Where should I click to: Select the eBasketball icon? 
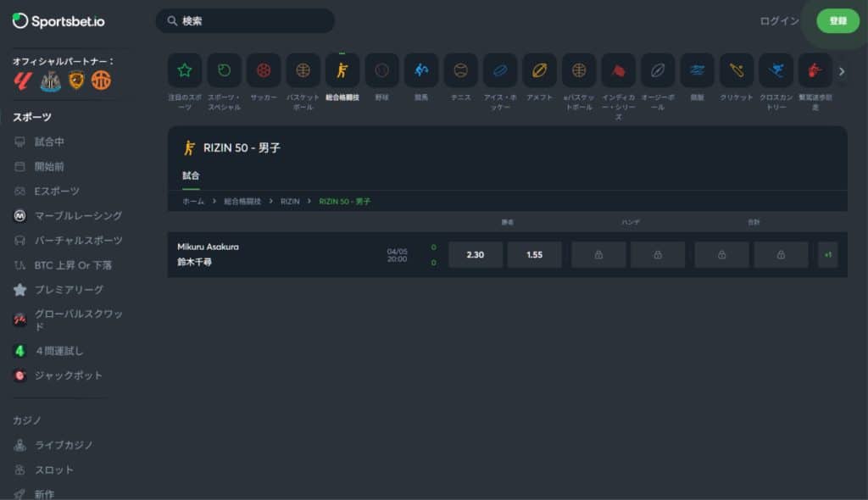click(x=579, y=70)
